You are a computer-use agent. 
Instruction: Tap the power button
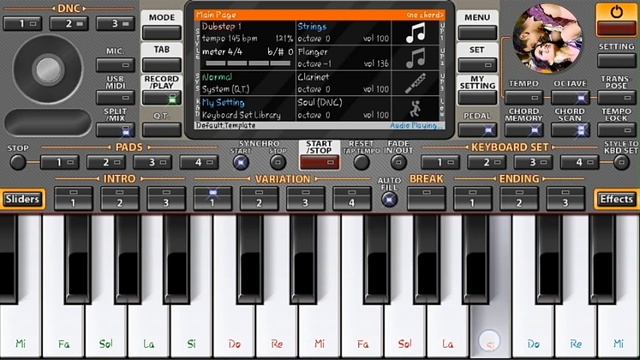coord(616,20)
